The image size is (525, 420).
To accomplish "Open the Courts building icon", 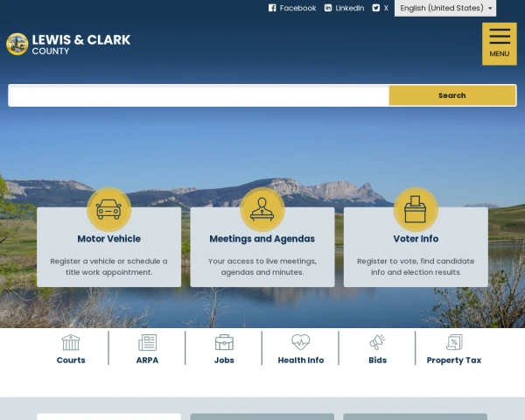I will point(71,342).
